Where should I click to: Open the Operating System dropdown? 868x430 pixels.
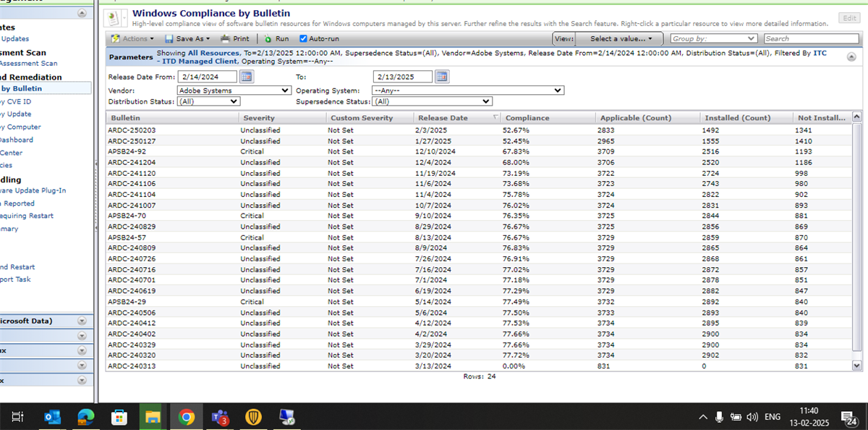point(467,90)
